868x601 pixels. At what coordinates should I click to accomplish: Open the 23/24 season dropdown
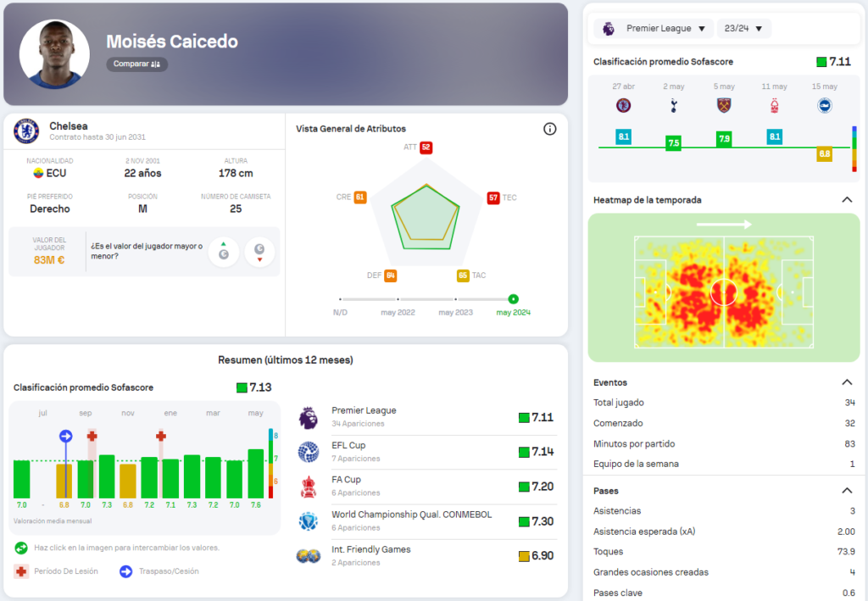pyautogui.click(x=743, y=29)
